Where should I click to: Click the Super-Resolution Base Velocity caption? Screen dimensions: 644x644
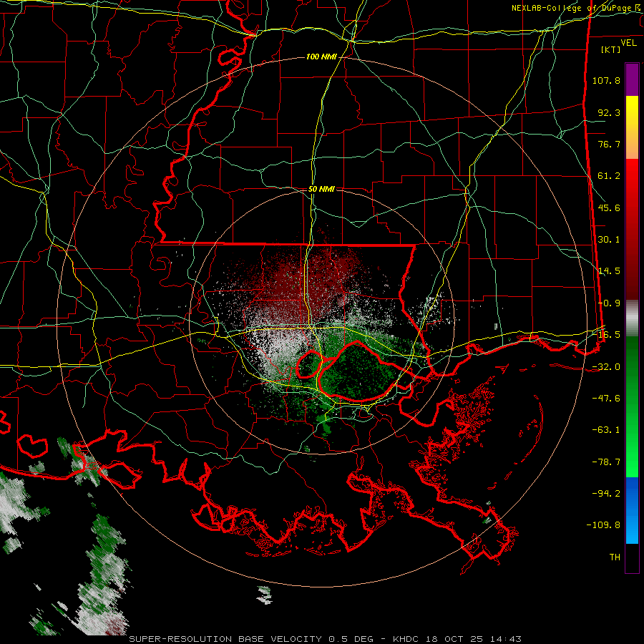pyautogui.click(x=326, y=639)
